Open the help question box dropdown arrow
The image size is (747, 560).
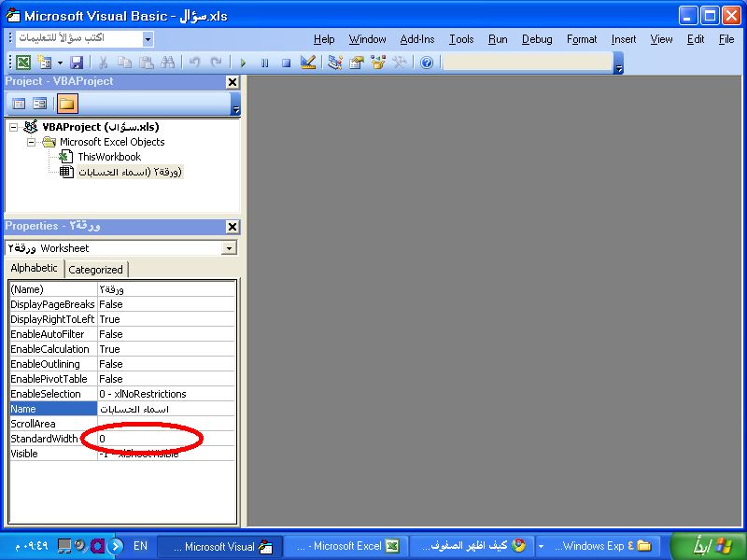[x=148, y=39]
